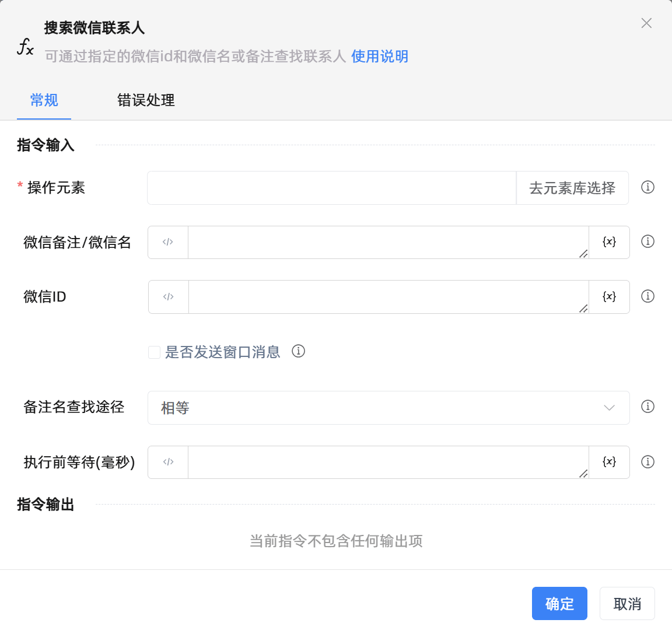Close the 搜索微信联系人 dialog
This screenshot has height=637, width=672.
[646, 23]
